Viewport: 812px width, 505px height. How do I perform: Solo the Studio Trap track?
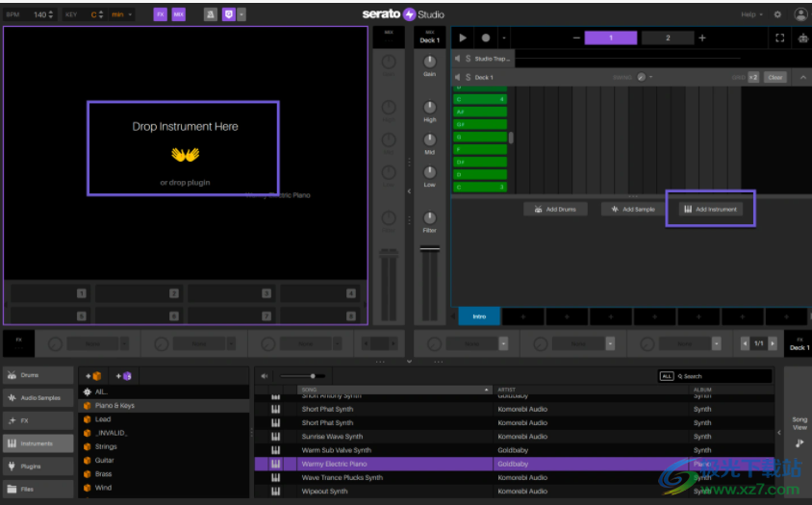point(469,59)
